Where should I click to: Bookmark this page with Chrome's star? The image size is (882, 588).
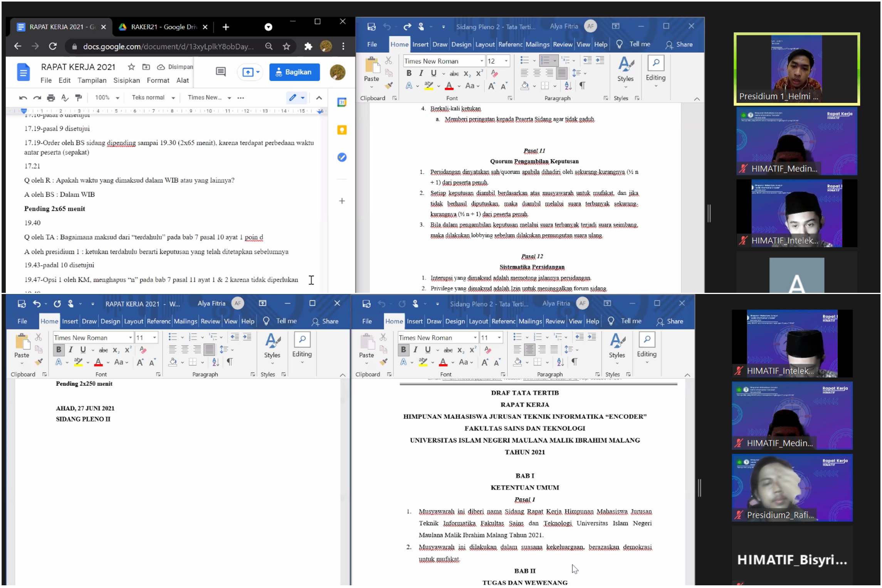coord(286,47)
